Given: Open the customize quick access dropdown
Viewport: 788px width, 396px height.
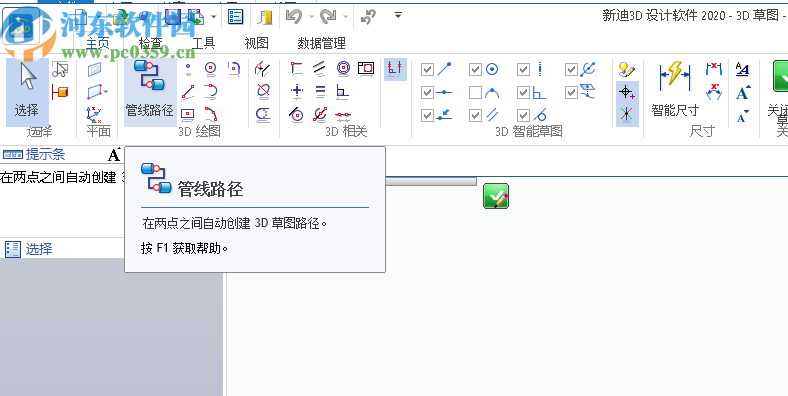Looking at the screenshot, I should pos(398,15).
